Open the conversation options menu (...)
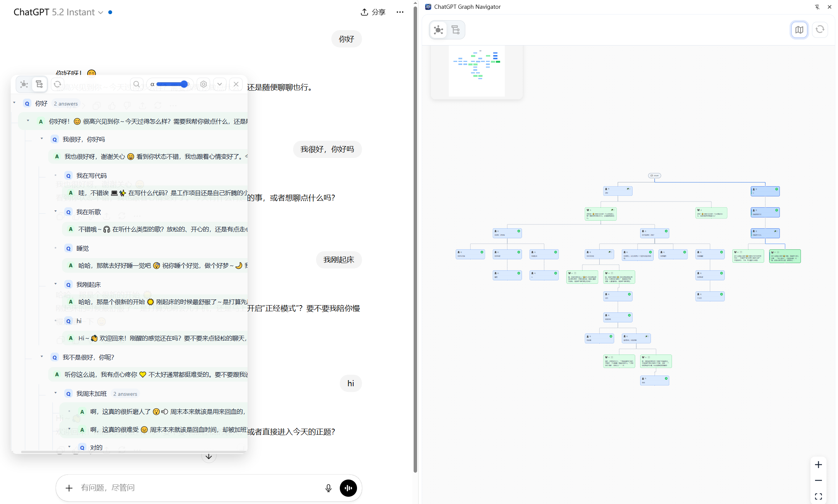This screenshot has height=504, width=838. pos(400,12)
